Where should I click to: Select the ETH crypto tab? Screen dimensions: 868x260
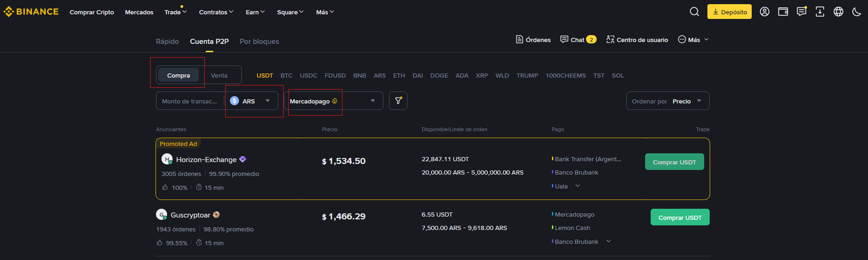tap(399, 75)
